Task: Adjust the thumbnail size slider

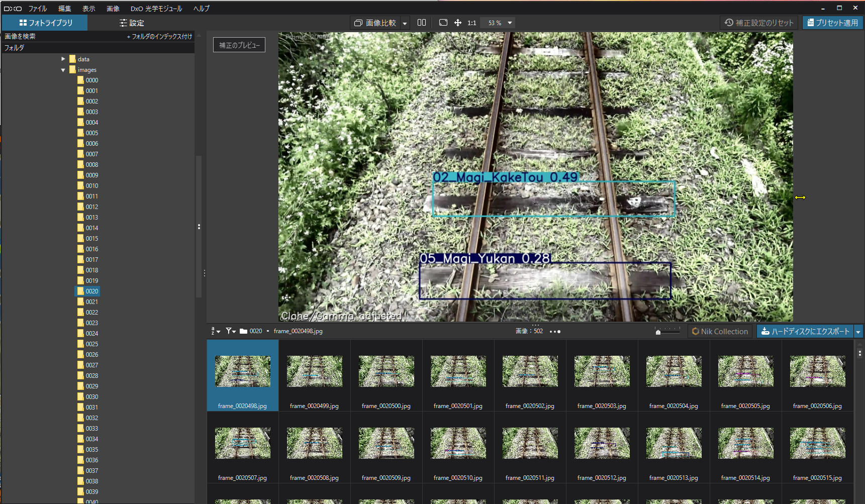Action: [658, 332]
